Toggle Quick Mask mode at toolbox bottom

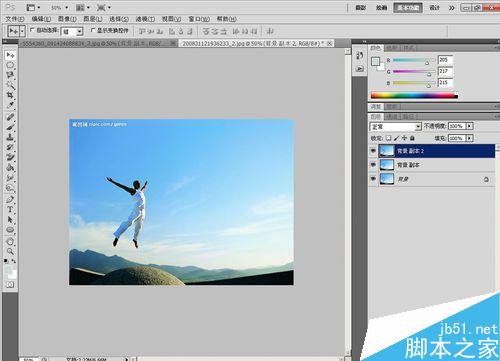coord(10,285)
